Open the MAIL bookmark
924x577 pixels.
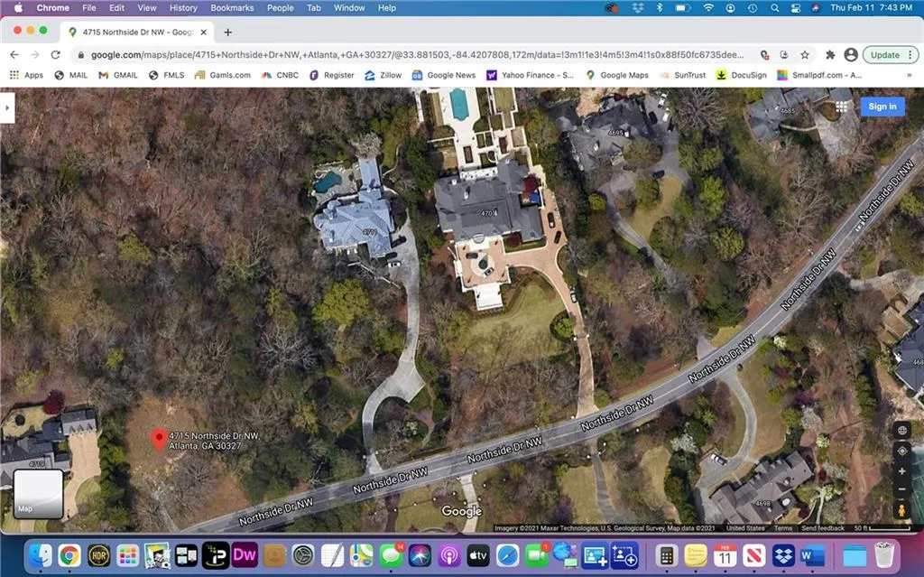[71, 75]
